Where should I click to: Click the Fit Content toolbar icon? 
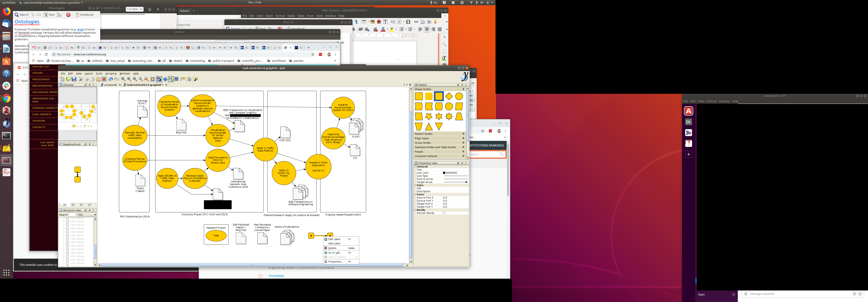click(x=152, y=79)
